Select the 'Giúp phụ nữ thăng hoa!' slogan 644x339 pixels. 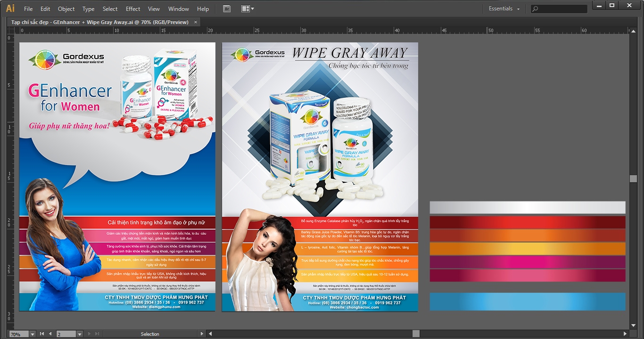pyautogui.click(x=69, y=126)
